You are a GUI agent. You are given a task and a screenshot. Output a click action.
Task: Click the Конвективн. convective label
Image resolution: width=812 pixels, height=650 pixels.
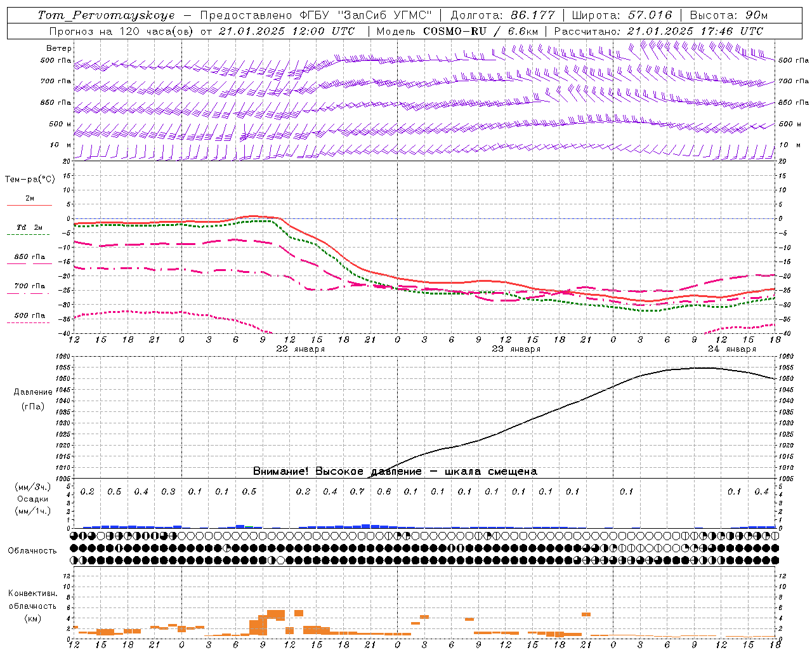(x=32, y=594)
